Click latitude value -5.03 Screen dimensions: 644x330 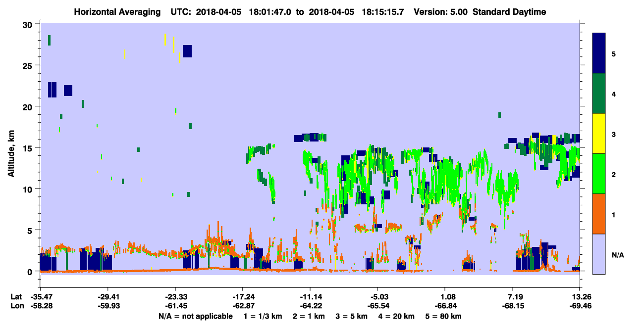pos(377,297)
